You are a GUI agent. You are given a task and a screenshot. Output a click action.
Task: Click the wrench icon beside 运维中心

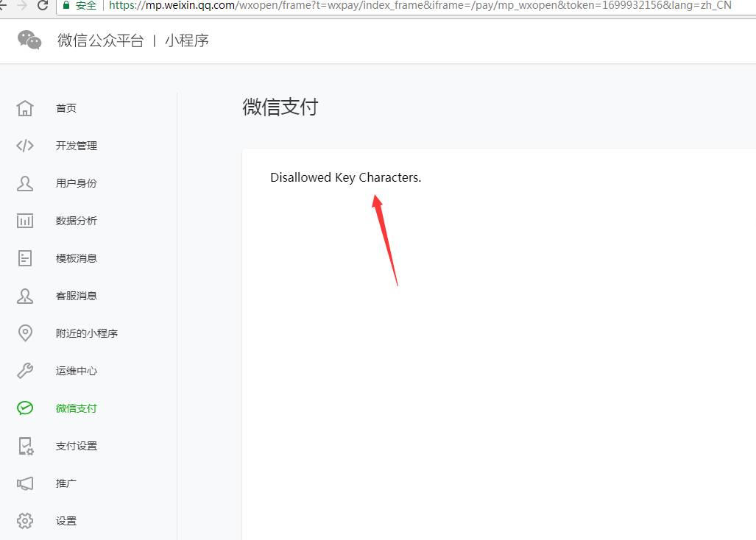[x=25, y=371]
